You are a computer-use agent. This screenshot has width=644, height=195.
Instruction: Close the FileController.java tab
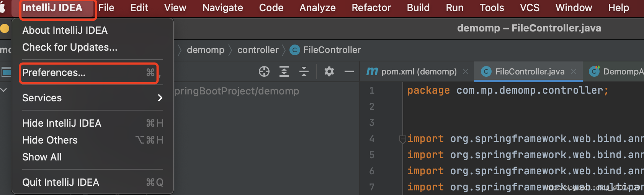coord(574,71)
